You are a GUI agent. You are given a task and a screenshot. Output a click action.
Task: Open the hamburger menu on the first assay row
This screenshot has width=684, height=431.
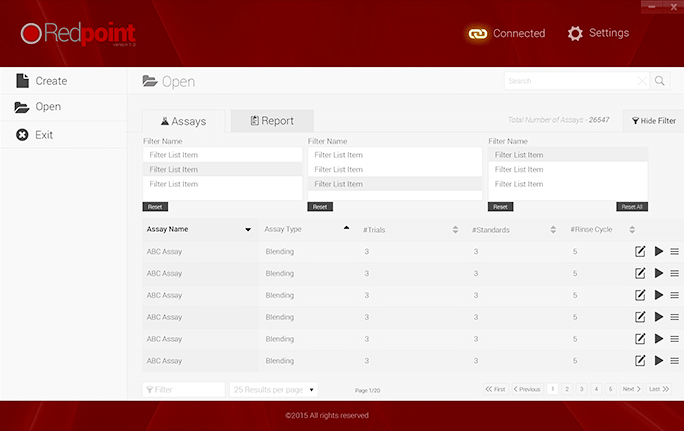pos(675,251)
